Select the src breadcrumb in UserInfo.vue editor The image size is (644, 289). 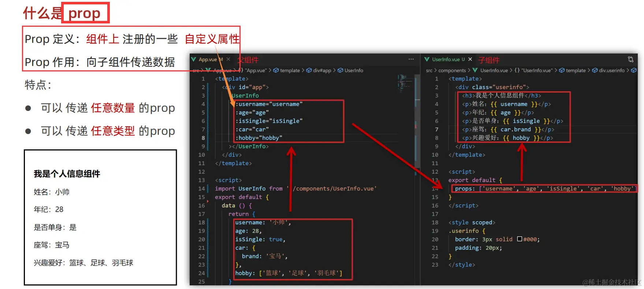[x=429, y=70]
